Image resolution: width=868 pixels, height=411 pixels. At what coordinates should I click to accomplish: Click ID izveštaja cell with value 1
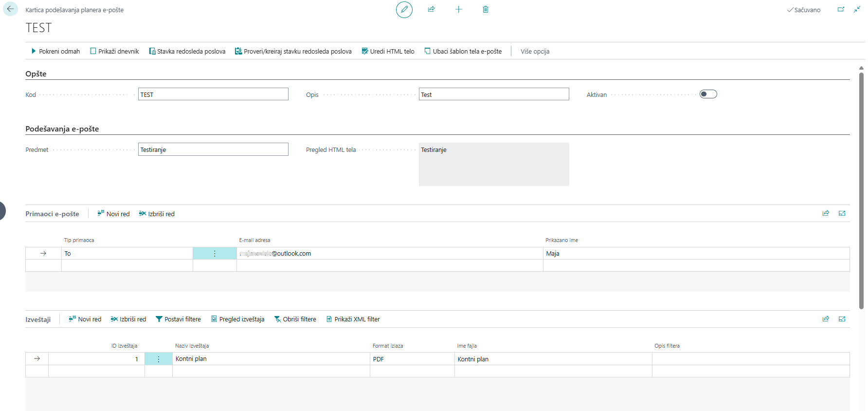click(x=96, y=359)
